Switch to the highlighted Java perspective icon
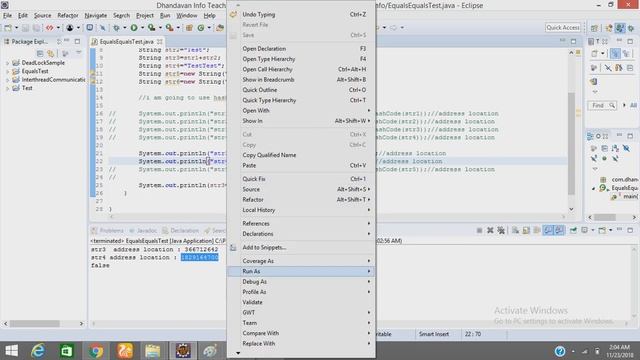The image size is (640, 360). (620, 28)
